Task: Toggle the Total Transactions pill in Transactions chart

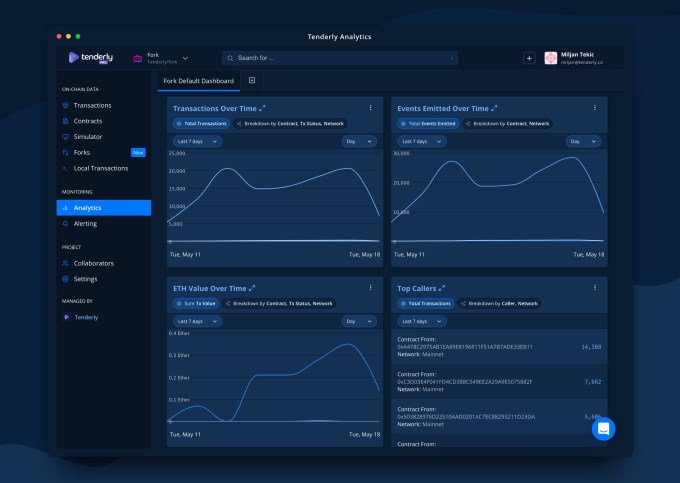Action: point(201,124)
